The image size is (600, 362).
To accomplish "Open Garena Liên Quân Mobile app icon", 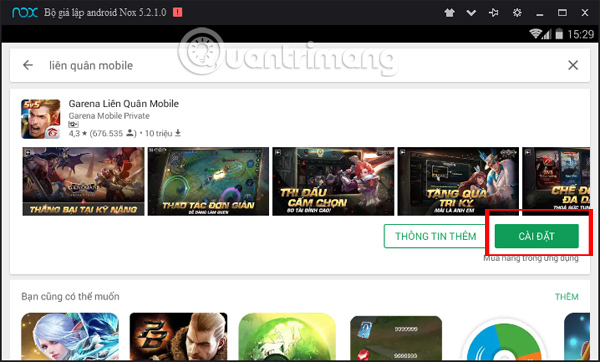I will coord(41,119).
